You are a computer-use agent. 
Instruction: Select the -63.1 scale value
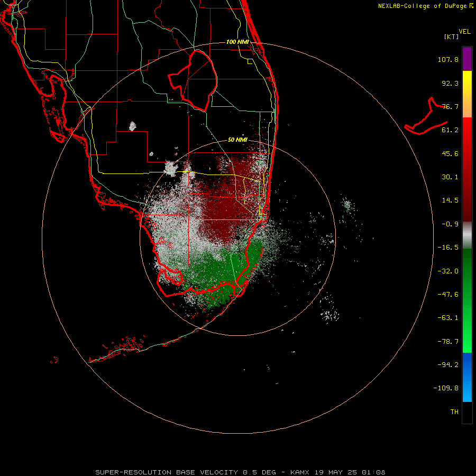click(x=448, y=318)
